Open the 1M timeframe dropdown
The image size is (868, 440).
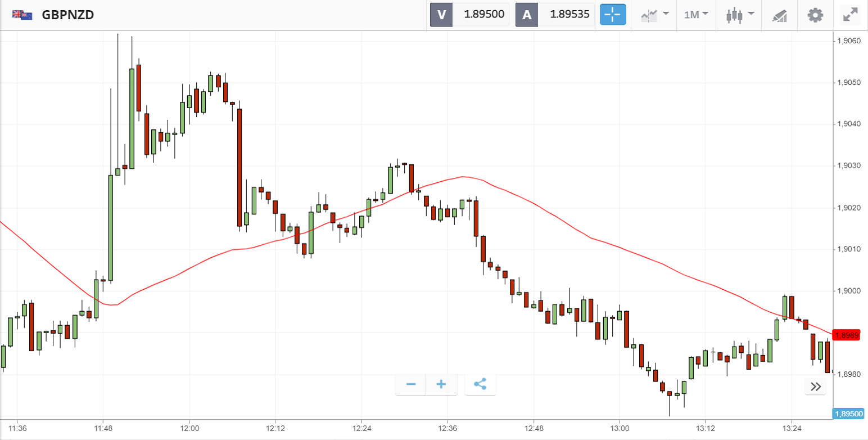click(696, 15)
